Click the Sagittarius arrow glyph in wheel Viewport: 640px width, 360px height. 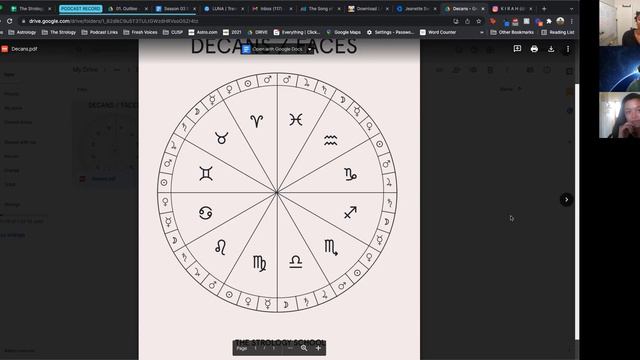click(350, 212)
